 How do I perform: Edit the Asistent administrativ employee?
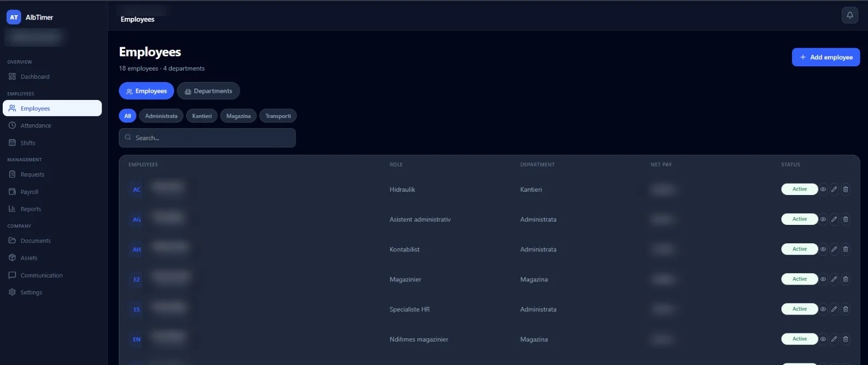tap(834, 219)
